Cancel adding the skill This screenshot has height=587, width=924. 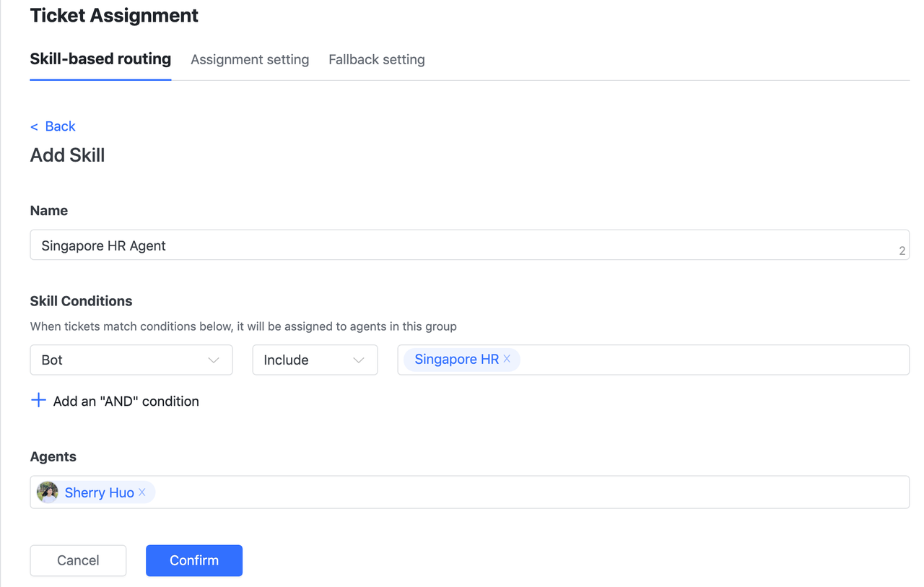(78, 560)
